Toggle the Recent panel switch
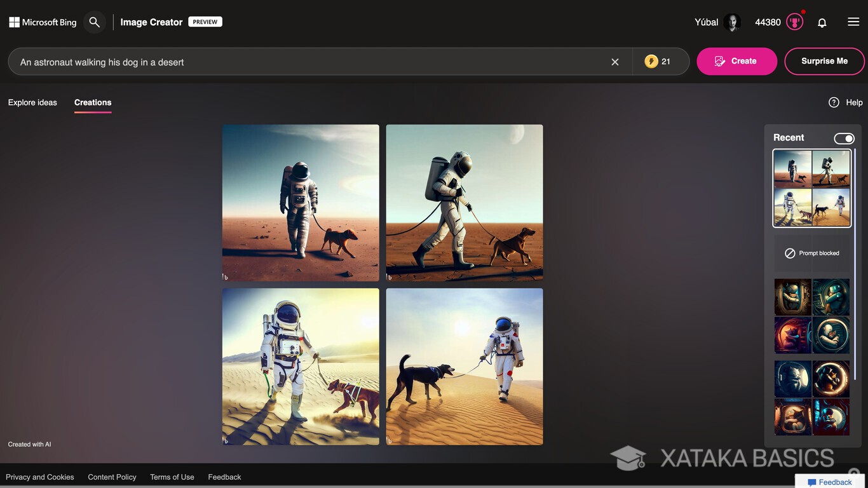 pyautogui.click(x=844, y=139)
